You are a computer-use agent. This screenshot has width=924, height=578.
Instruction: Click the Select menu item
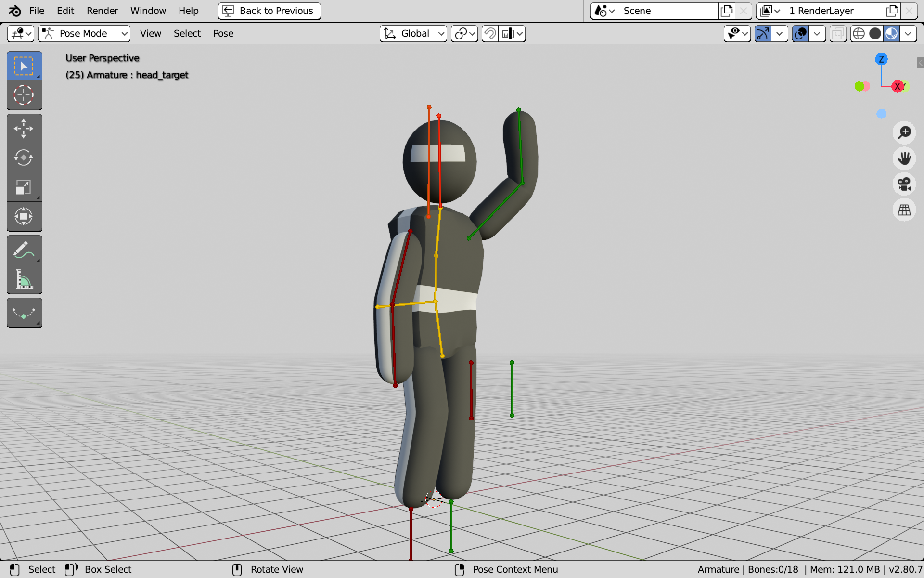[186, 33]
